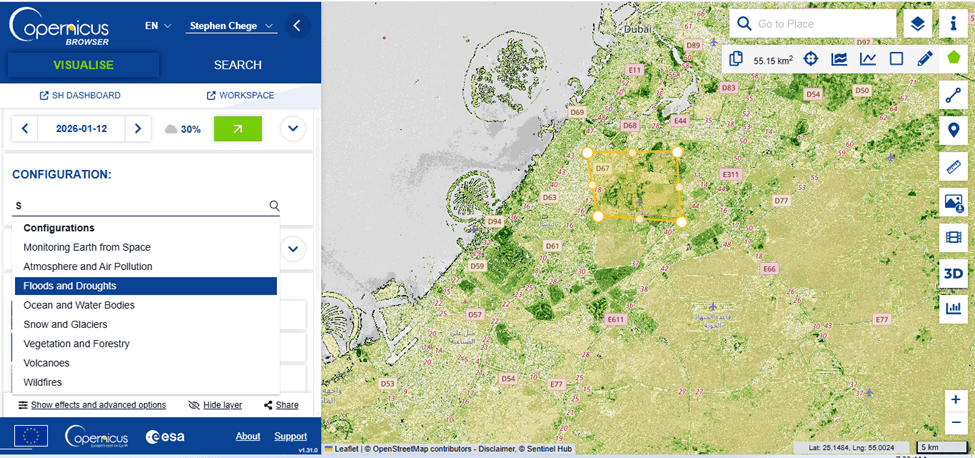Click the Disclaimer link on map
This screenshot has width=975, height=458.
coord(495,449)
